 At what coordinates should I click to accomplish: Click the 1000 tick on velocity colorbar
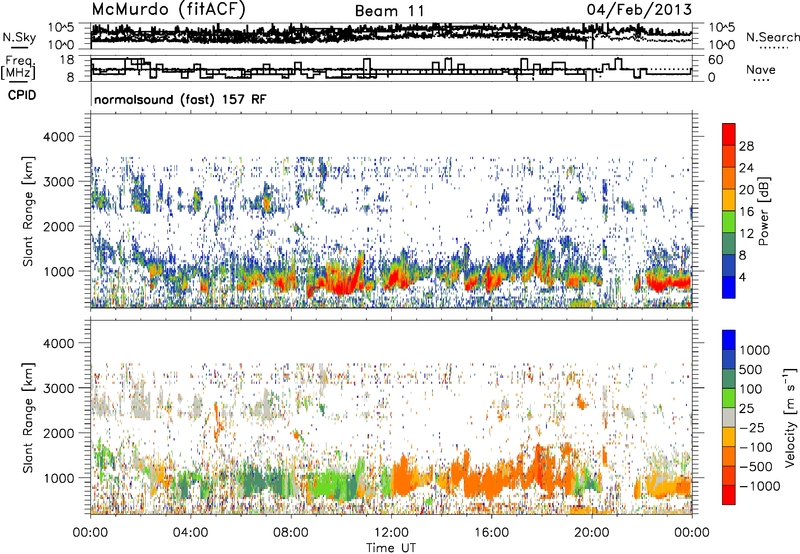[x=755, y=350]
